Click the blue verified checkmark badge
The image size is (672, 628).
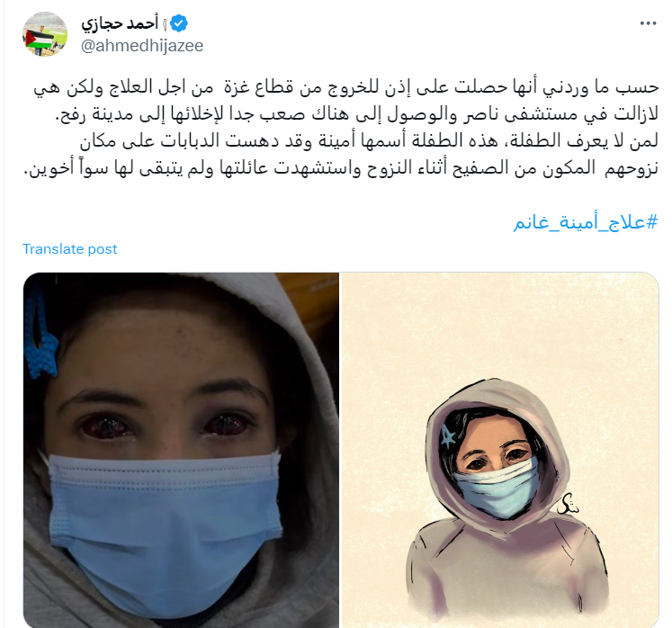point(179,23)
